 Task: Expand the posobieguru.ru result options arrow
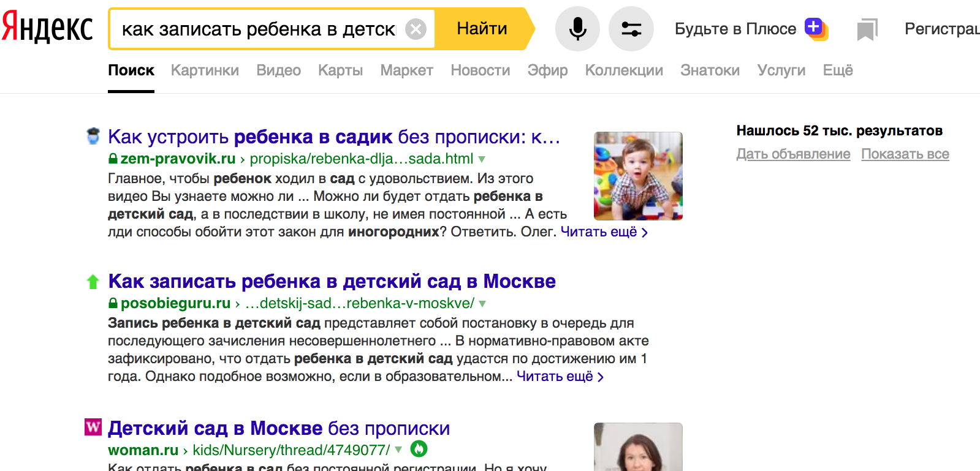[482, 304]
